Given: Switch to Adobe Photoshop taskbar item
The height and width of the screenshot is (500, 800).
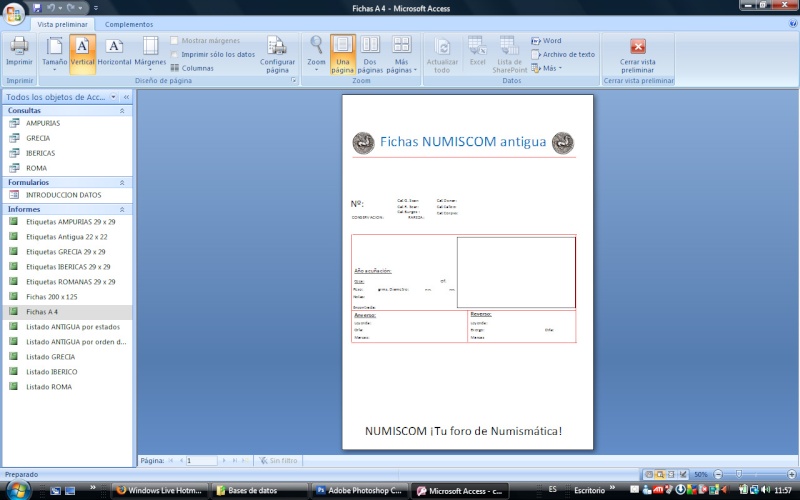Looking at the screenshot, I should (360, 491).
